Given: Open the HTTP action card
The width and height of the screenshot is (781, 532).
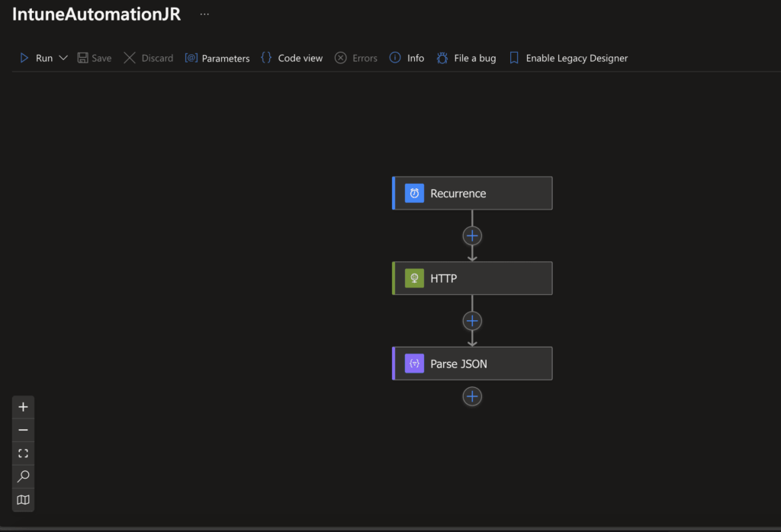Looking at the screenshot, I should [471, 278].
